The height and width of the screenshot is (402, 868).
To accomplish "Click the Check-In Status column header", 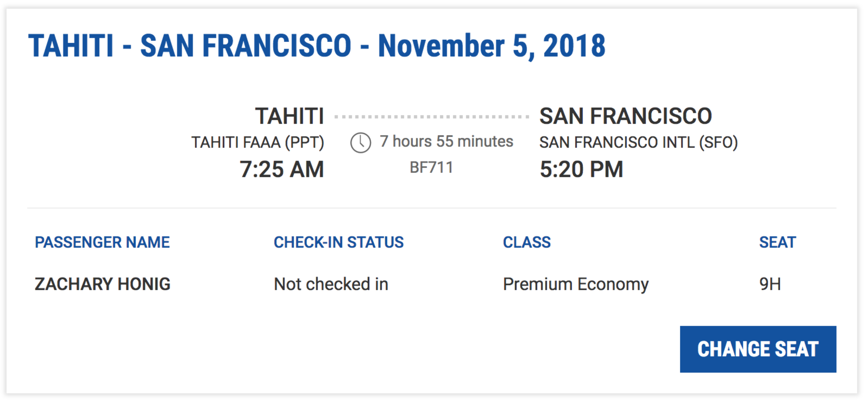I will [x=339, y=242].
